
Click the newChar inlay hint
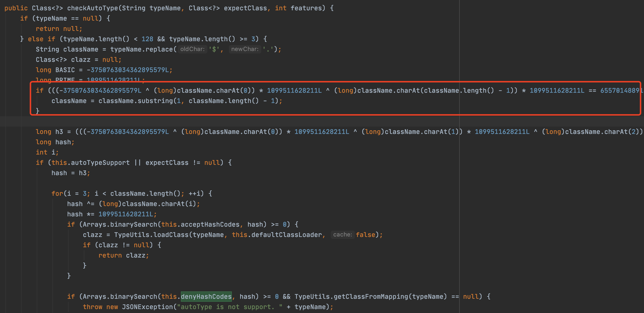coord(245,49)
